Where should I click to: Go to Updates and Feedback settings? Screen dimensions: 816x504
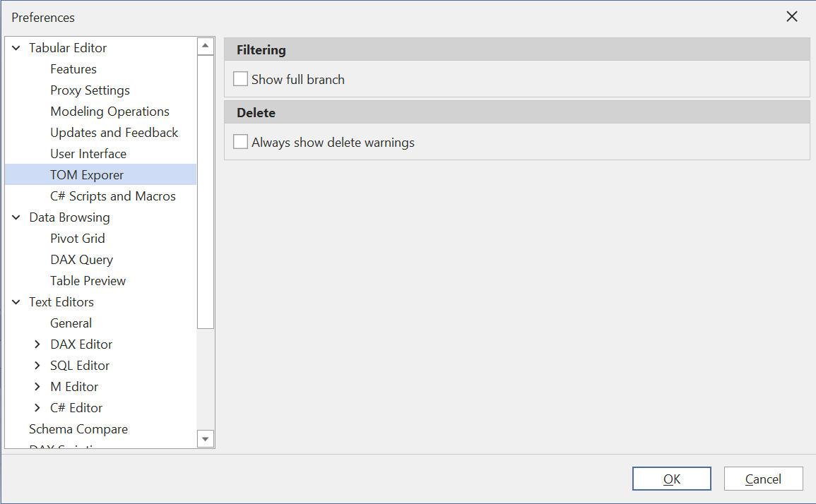(114, 132)
